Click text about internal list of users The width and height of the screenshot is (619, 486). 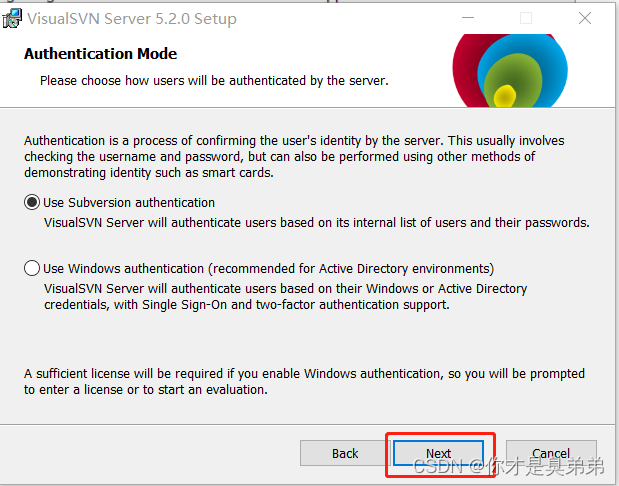click(x=317, y=223)
